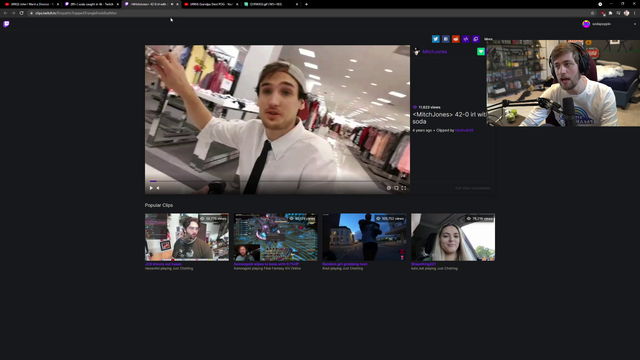This screenshot has height=360, width=640.
Task: Click the purple link-share icon
Action: point(466,39)
